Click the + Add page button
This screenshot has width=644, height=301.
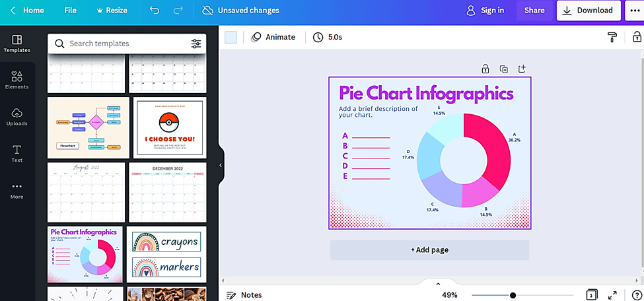click(429, 250)
